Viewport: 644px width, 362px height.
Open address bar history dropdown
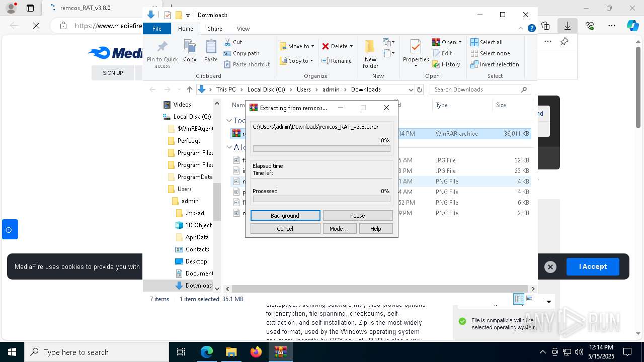[411, 89]
